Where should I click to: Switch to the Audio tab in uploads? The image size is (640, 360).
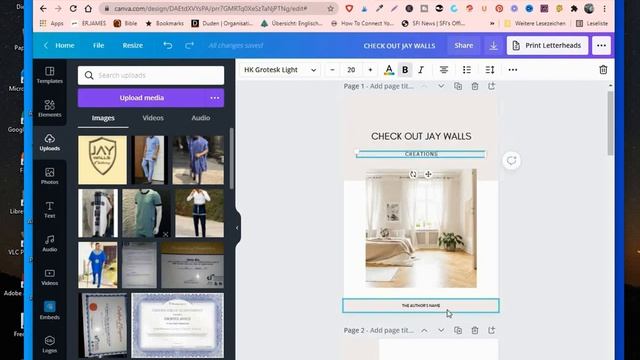pos(201,118)
